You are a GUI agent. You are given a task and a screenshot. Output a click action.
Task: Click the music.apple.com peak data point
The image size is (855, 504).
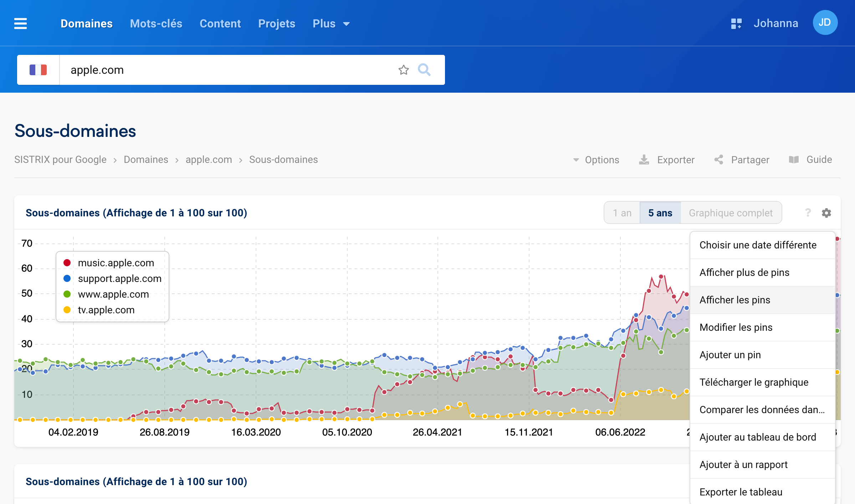click(661, 277)
